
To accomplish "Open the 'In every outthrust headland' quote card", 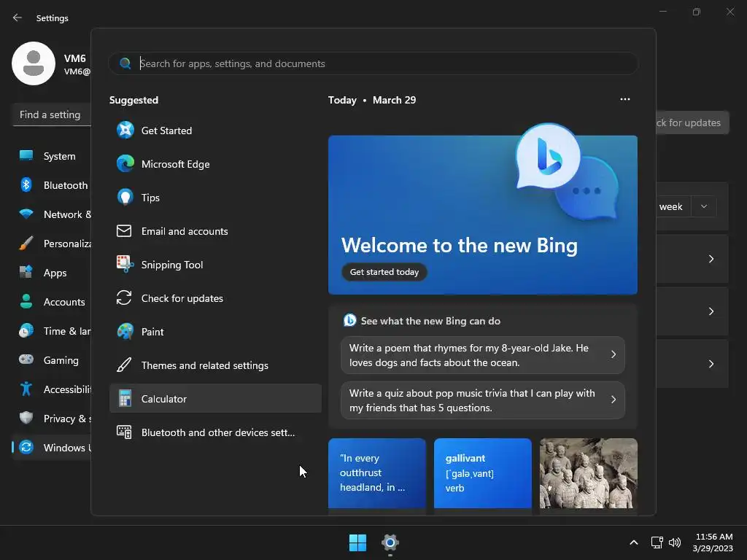I will [377, 473].
